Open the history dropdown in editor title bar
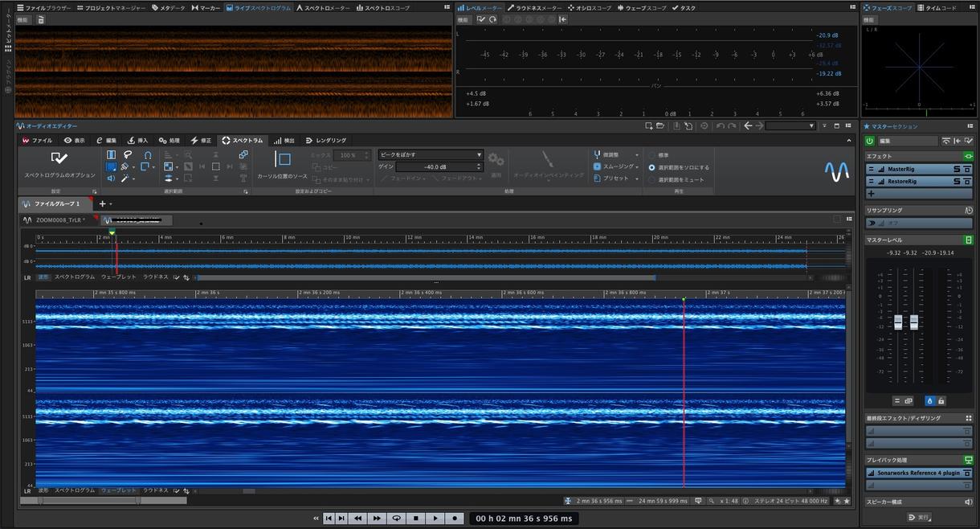This screenshot has height=529, width=980. 790,126
